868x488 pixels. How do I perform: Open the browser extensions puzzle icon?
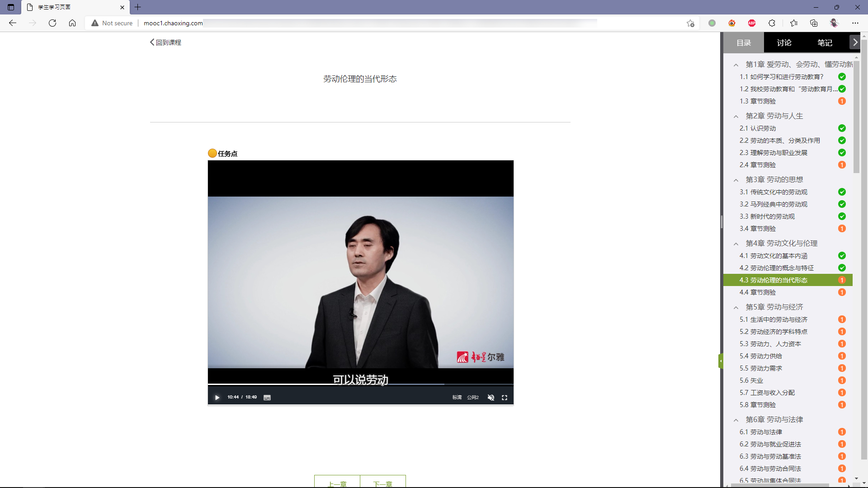click(x=772, y=23)
